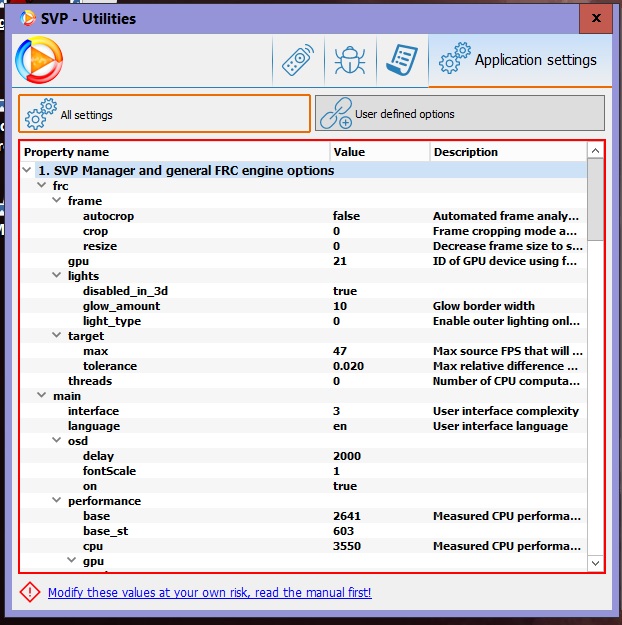Click the max value 47
This screenshot has height=625, width=622.
(x=340, y=351)
